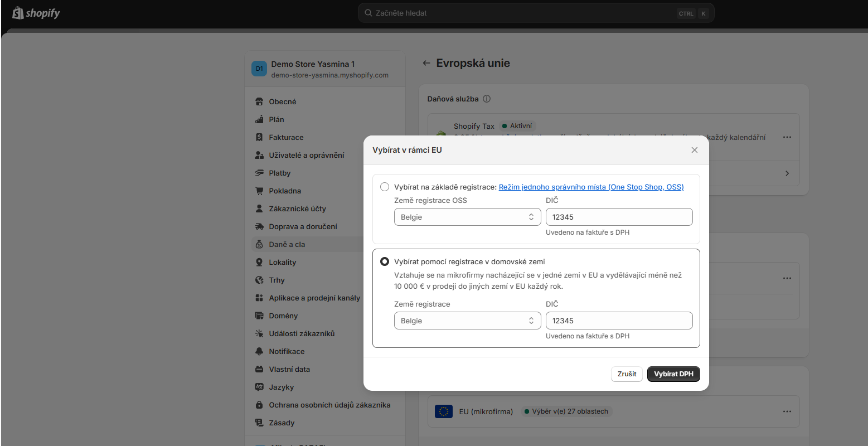This screenshot has height=446, width=868.
Task: Select the home country registration radio option
Action: pos(385,261)
